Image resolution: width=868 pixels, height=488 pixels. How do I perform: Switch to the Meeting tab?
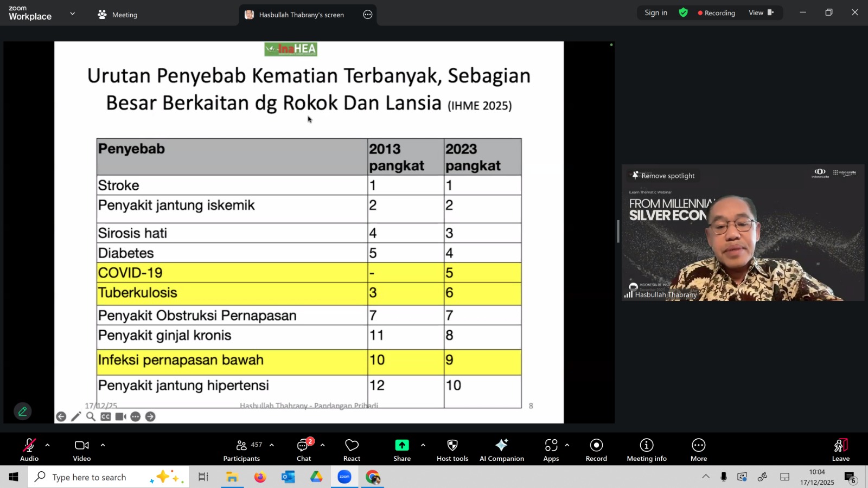pyautogui.click(x=118, y=15)
